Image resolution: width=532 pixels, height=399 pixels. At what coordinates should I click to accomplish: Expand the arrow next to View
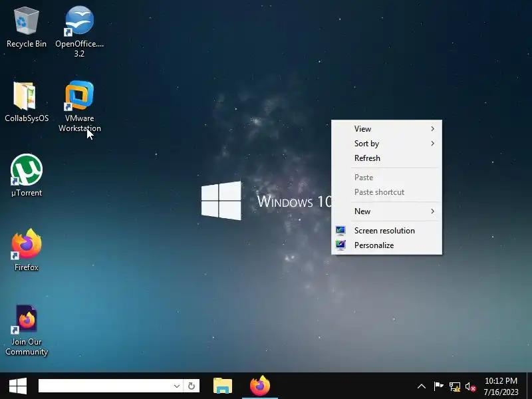click(x=433, y=129)
